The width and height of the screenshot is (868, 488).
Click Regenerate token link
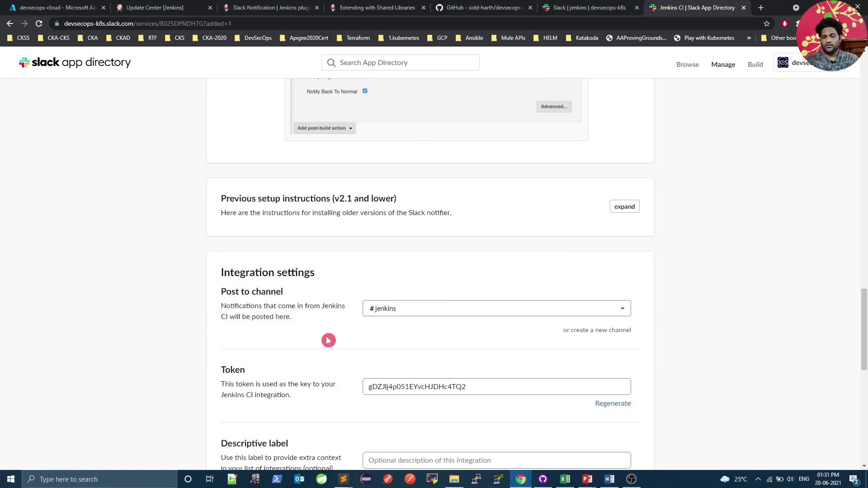pos(613,403)
